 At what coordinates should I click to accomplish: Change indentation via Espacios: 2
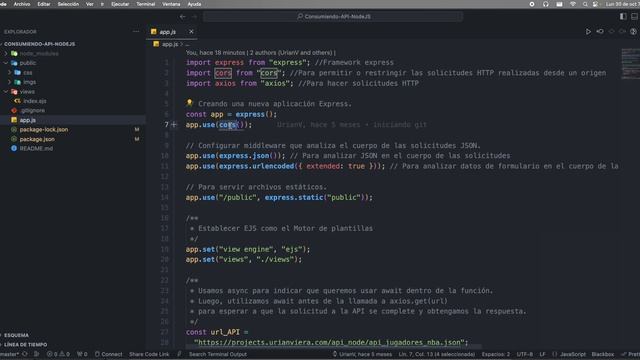click(496, 354)
